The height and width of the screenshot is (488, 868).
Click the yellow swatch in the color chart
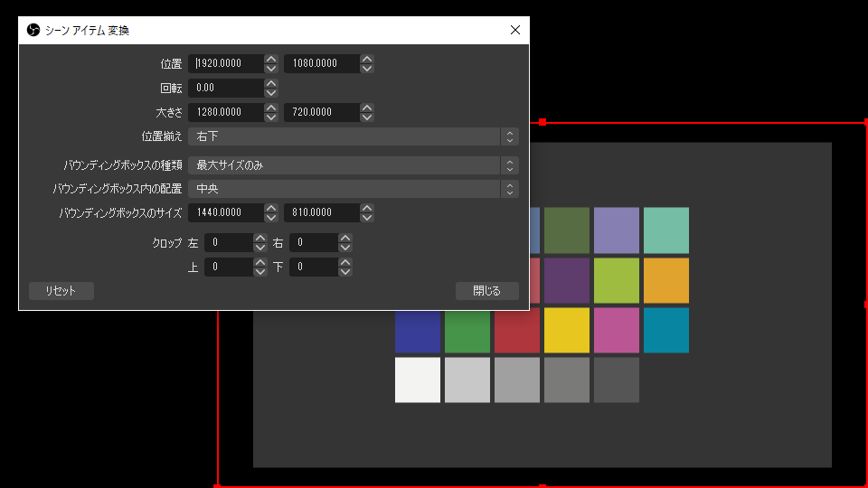[566, 330]
